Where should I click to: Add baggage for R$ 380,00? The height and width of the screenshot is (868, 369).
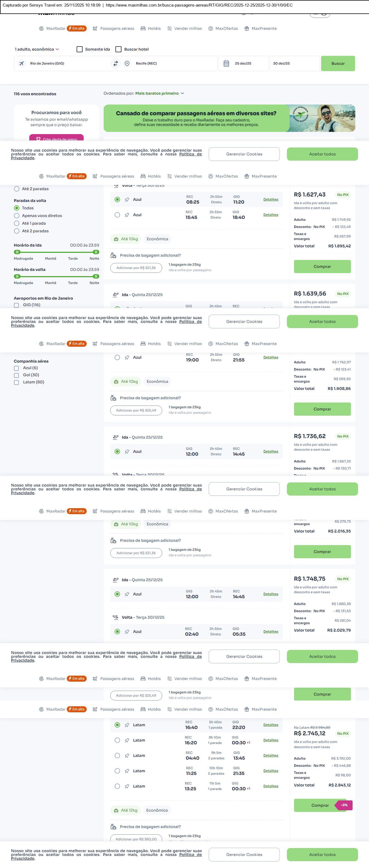point(136,839)
